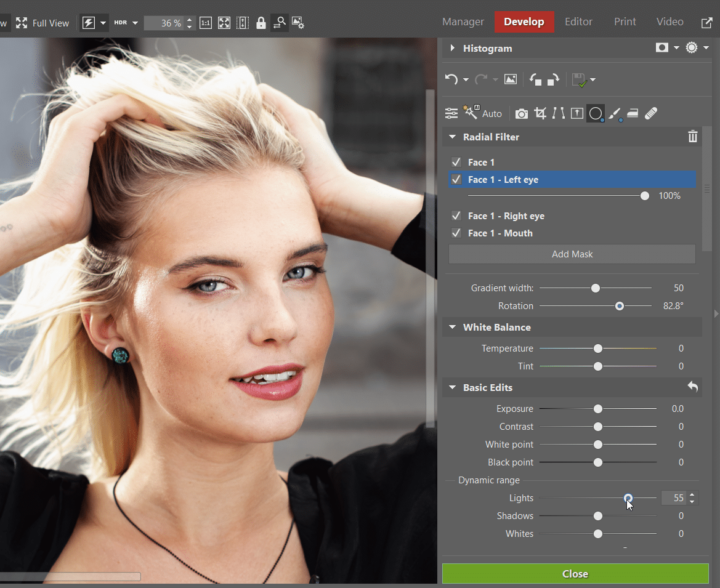Toggle the lock icon in the toolbar
The image size is (720, 588).
tap(261, 23)
